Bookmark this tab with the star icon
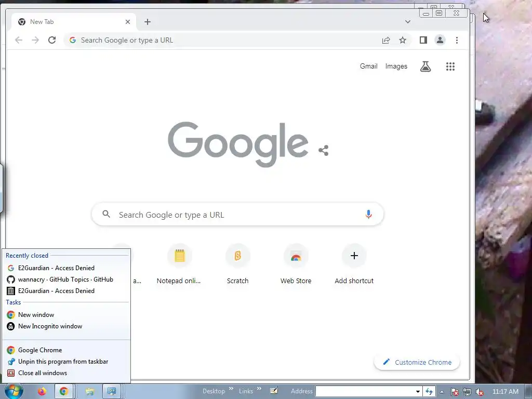Screen dimensions: 532x399 click(403, 41)
